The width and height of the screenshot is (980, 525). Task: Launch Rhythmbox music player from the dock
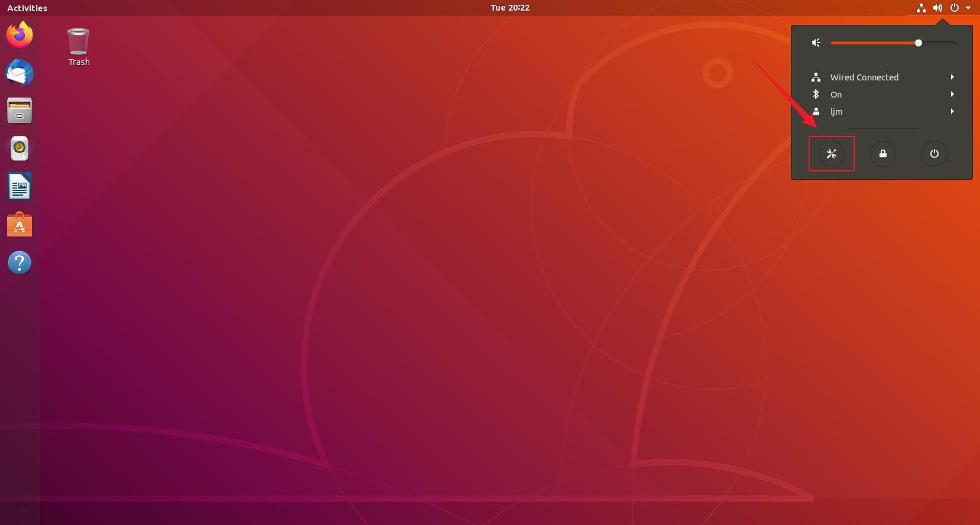(x=20, y=148)
